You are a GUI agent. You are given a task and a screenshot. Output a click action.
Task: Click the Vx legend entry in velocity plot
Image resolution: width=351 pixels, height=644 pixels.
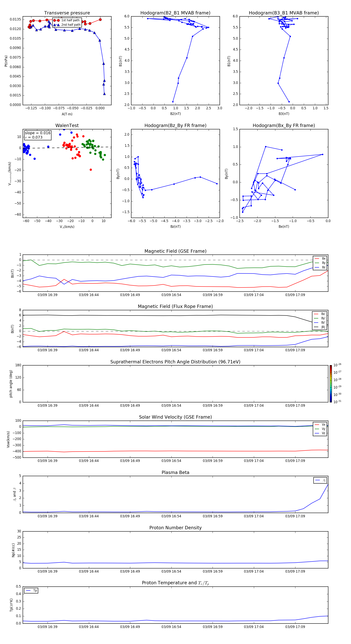tap(320, 424)
